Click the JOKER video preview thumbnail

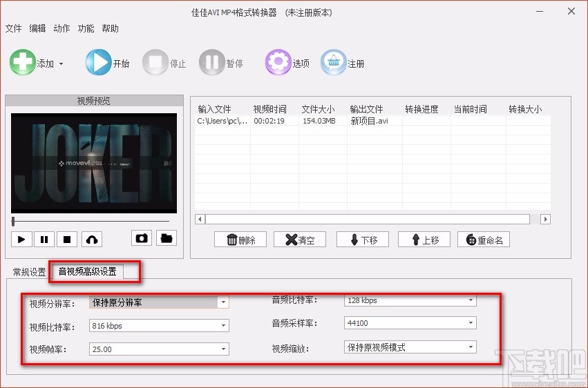tap(94, 164)
